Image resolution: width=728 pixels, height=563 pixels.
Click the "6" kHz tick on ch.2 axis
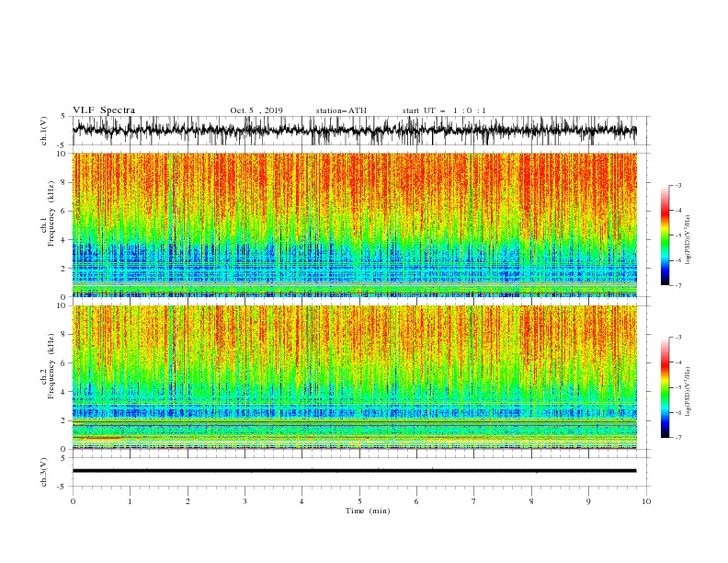click(x=64, y=363)
